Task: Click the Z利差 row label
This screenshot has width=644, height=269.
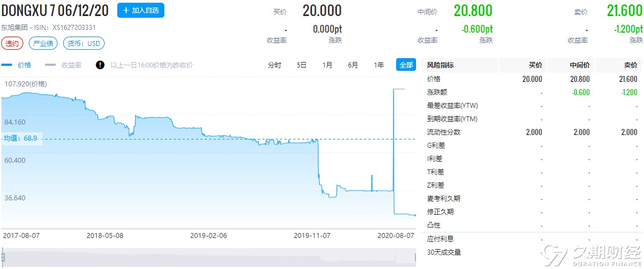Action: tap(436, 185)
